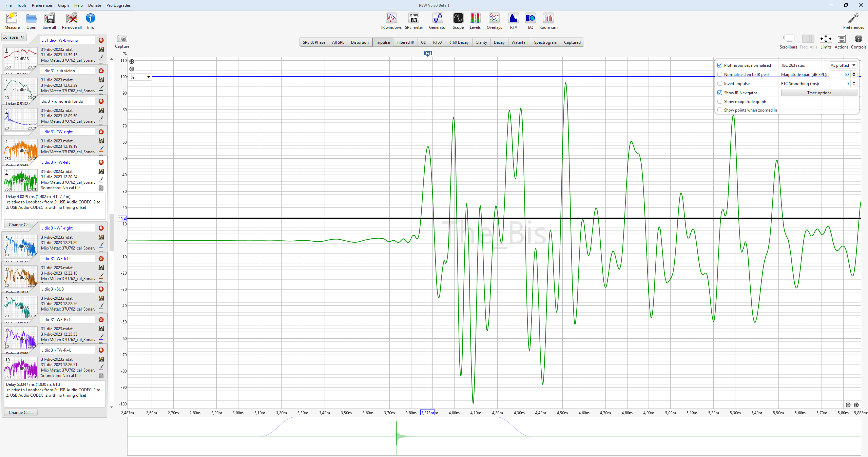Click the Trace options button
This screenshot has width=868, height=457.
pos(819,93)
